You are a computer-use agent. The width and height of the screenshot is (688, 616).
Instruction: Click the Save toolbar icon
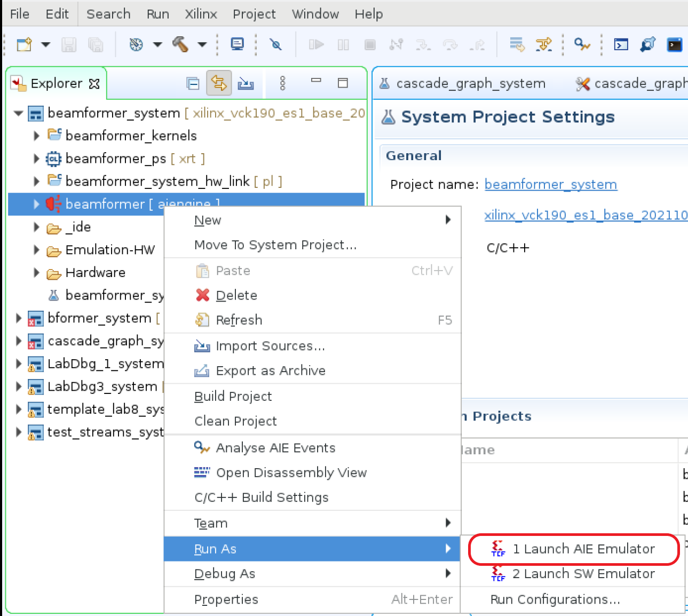pos(69,44)
